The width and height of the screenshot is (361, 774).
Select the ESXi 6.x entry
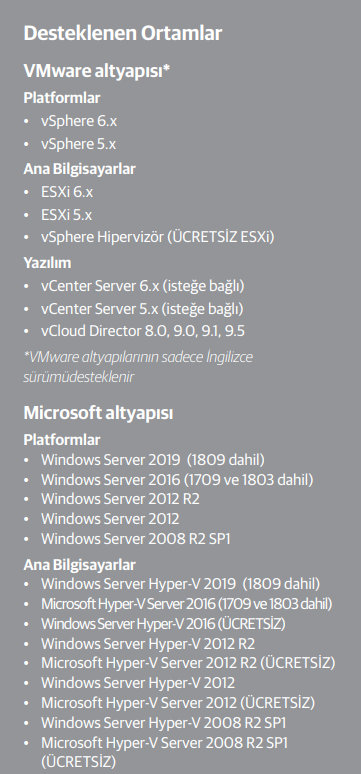coord(67,192)
